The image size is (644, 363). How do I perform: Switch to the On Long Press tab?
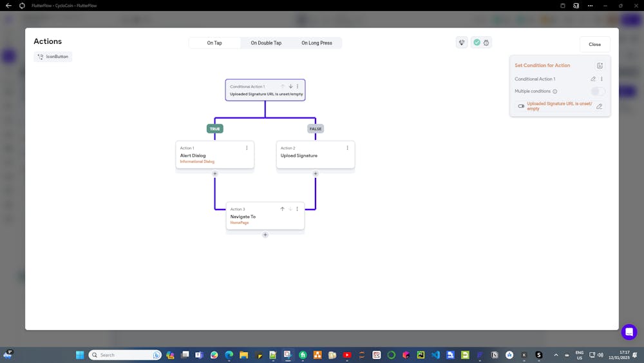click(x=317, y=43)
